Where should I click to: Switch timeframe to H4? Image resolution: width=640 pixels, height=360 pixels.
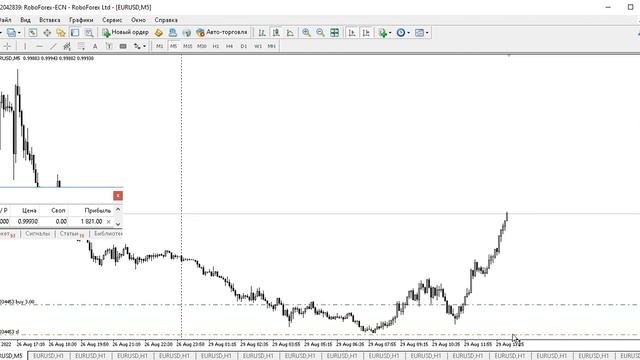coord(229,46)
